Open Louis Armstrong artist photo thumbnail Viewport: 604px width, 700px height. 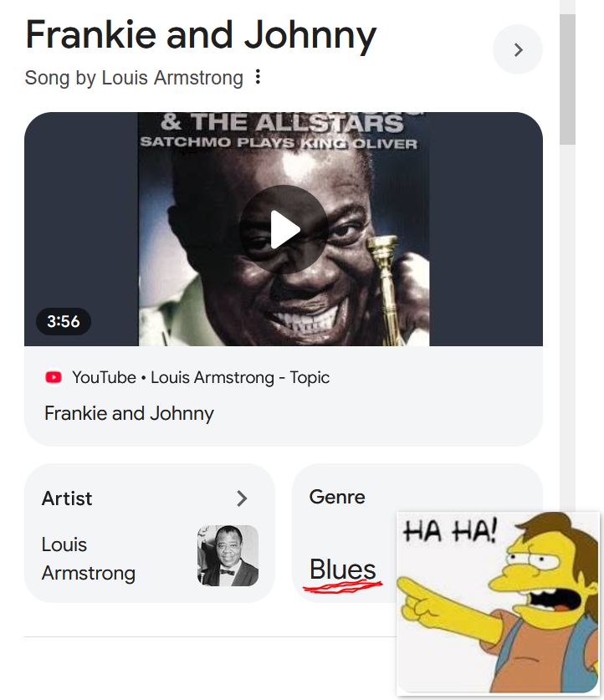coord(228,555)
